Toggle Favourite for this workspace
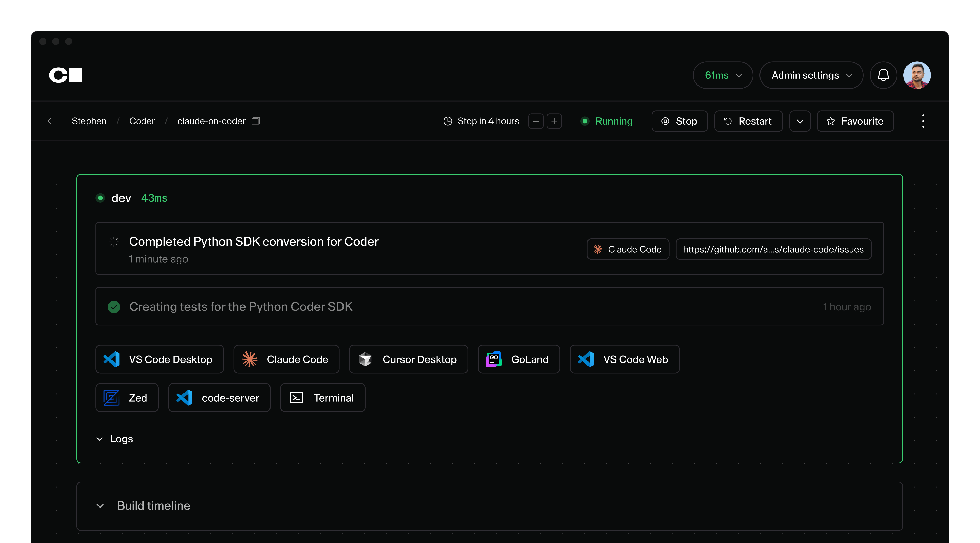 pos(855,121)
